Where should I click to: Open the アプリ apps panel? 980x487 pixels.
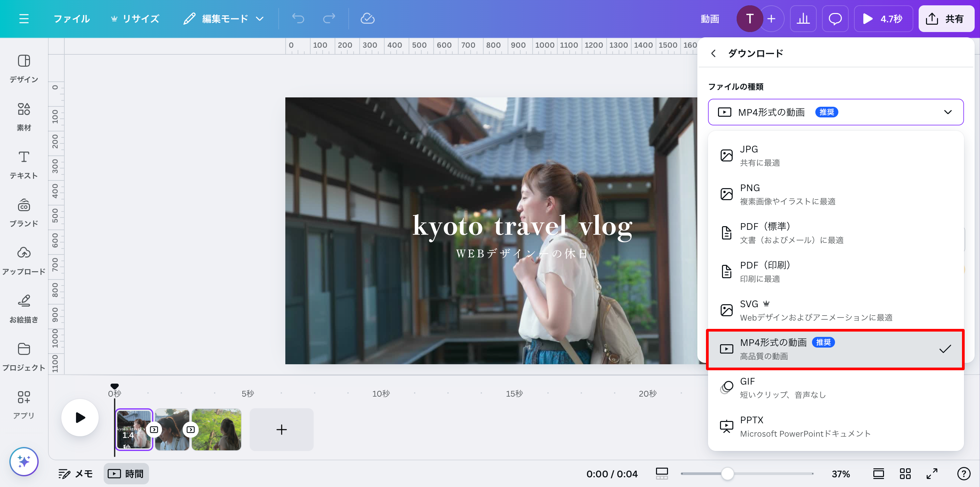24,404
